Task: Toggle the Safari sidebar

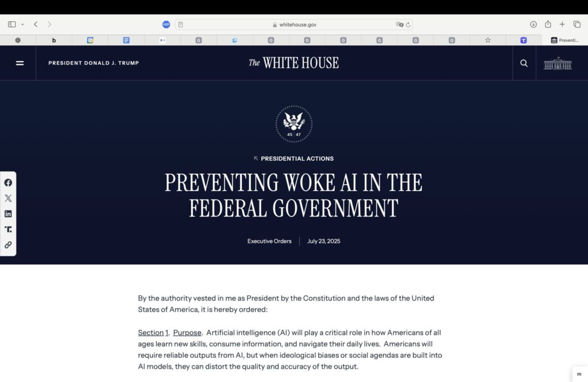Action: click(11, 24)
